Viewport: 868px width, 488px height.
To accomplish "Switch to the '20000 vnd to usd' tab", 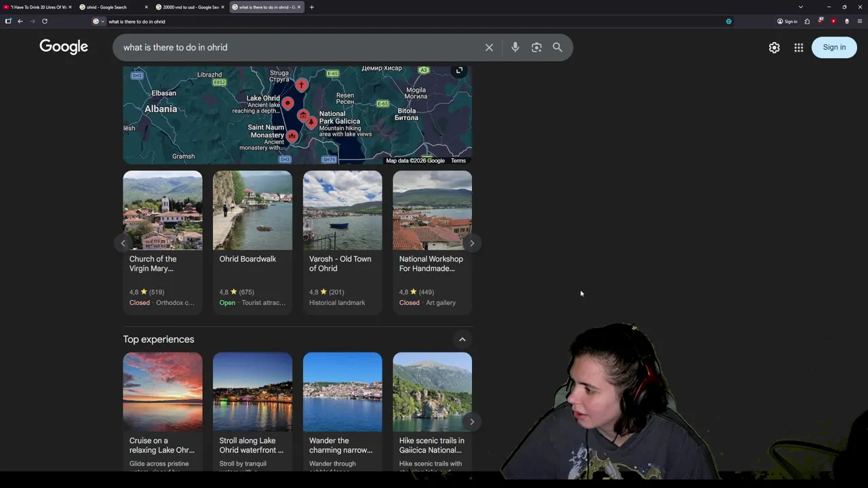I will [189, 7].
